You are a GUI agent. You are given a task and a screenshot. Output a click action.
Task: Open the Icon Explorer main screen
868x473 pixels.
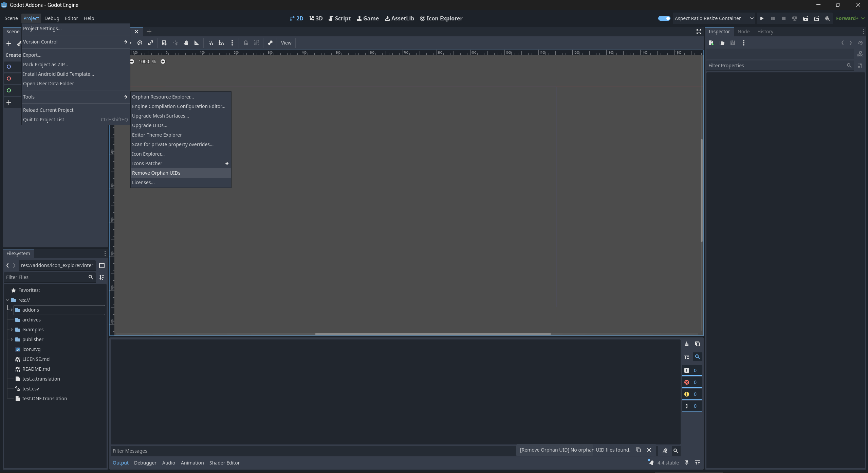[441, 18]
